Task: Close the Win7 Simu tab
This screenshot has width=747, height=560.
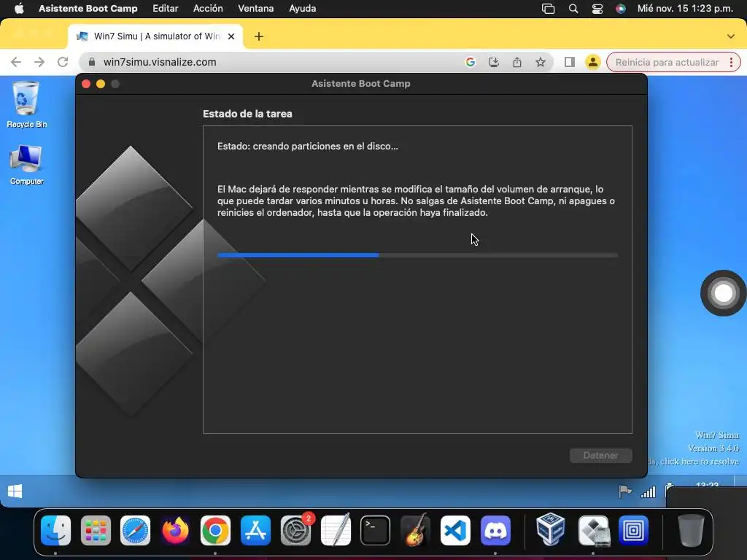Action: 231,36
